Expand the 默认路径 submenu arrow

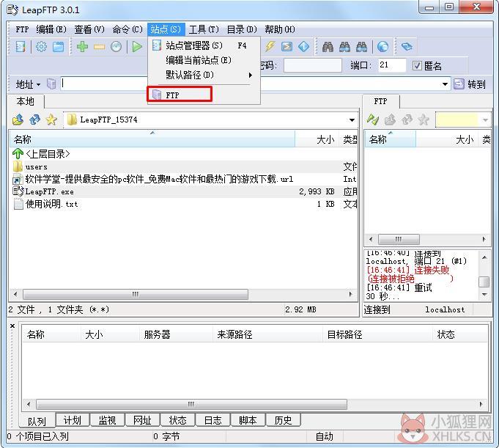(x=251, y=75)
